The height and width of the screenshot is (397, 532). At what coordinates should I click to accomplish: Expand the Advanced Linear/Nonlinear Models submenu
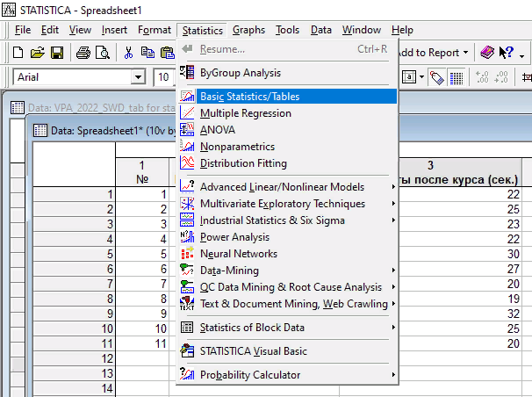[393, 186]
